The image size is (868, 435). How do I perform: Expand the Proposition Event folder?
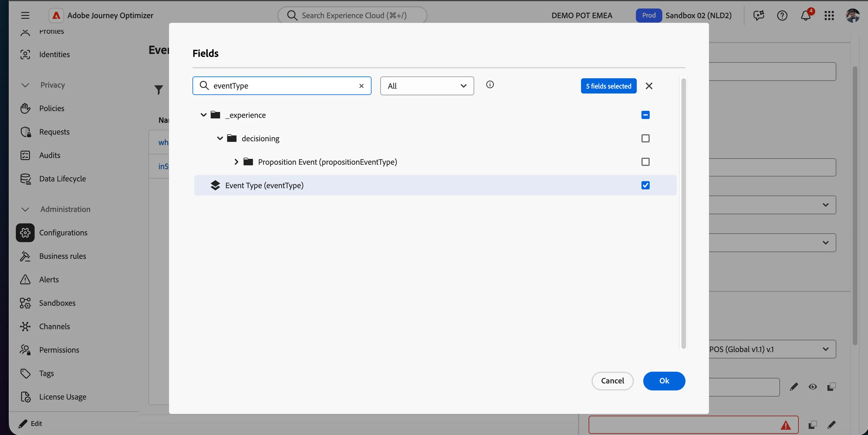point(236,162)
